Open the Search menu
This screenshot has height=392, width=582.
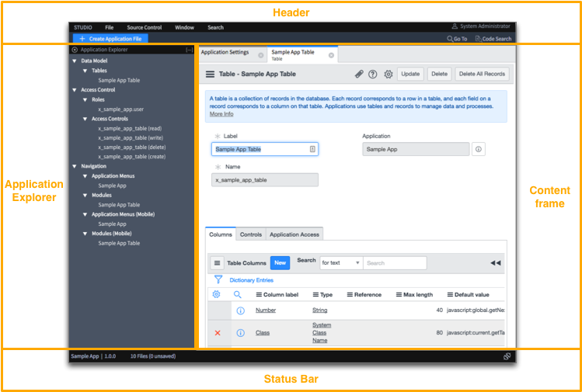(x=216, y=27)
